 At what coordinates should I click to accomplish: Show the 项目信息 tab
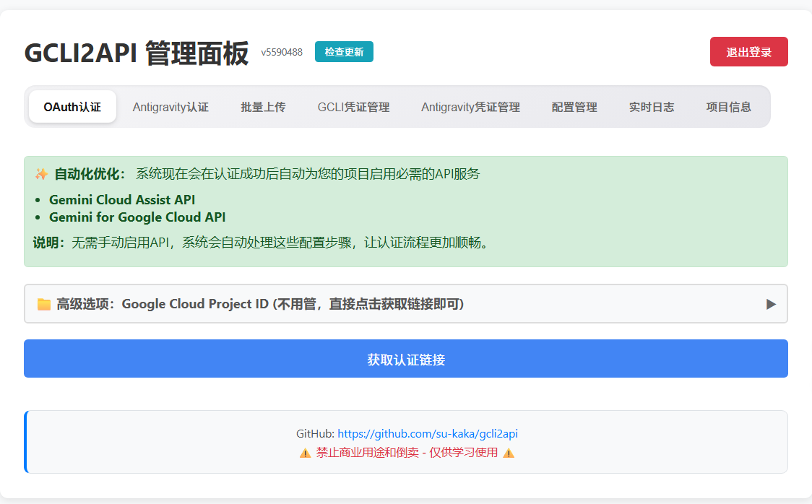point(728,107)
